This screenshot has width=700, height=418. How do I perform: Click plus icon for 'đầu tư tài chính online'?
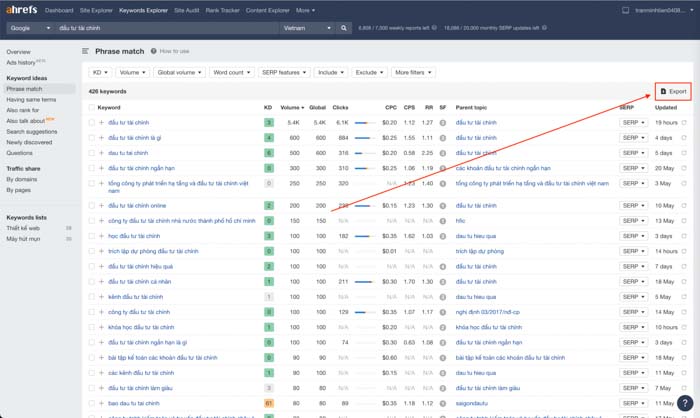[101, 205]
